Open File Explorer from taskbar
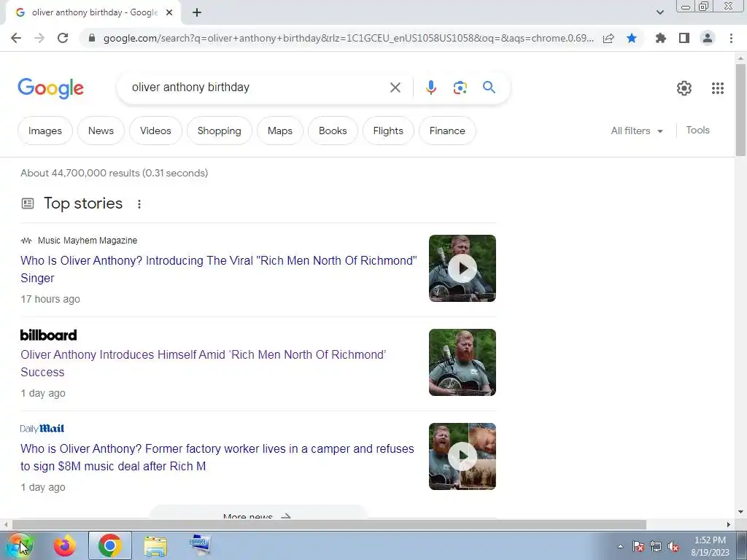The image size is (747, 560). coord(156,545)
